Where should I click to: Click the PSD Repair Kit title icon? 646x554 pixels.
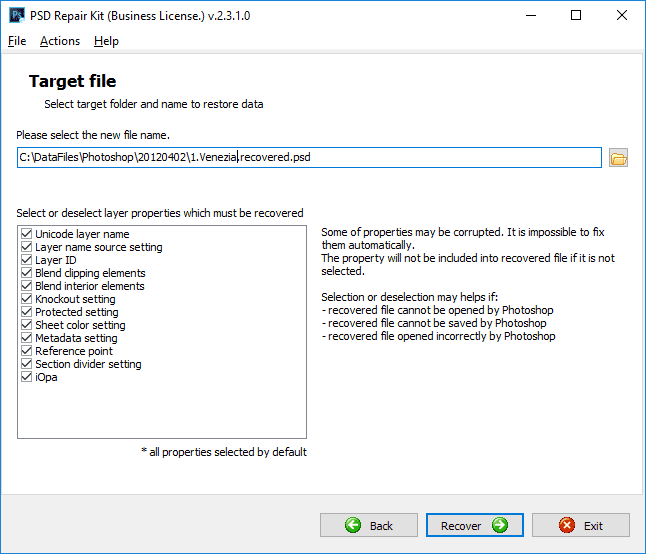click(16, 15)
